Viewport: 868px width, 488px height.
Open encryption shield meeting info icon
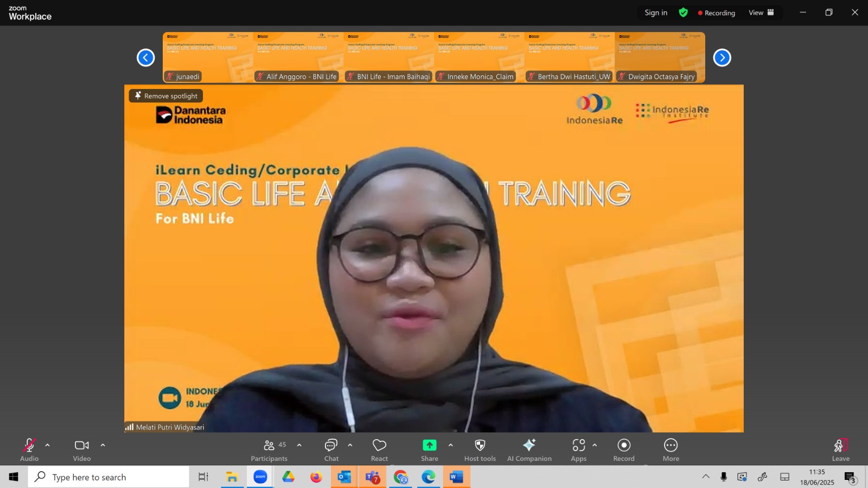tap(684, 12)
